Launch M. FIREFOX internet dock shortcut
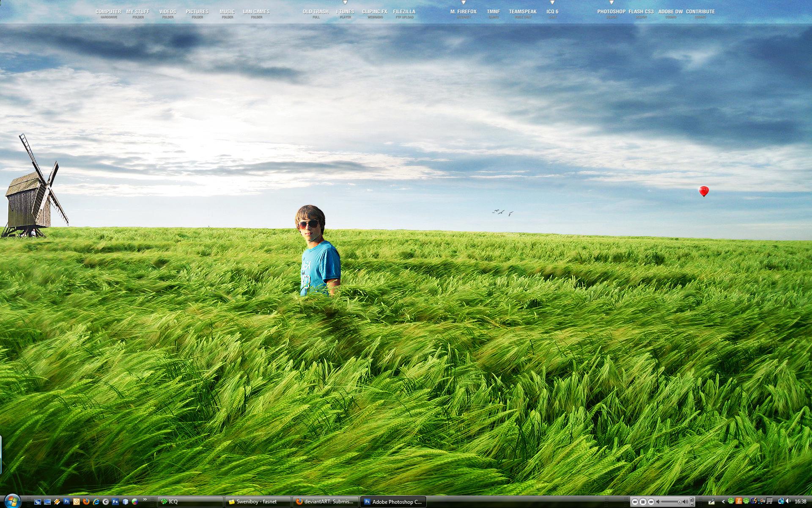Viewport: 812px width, 508px height. tap(464, 14)
